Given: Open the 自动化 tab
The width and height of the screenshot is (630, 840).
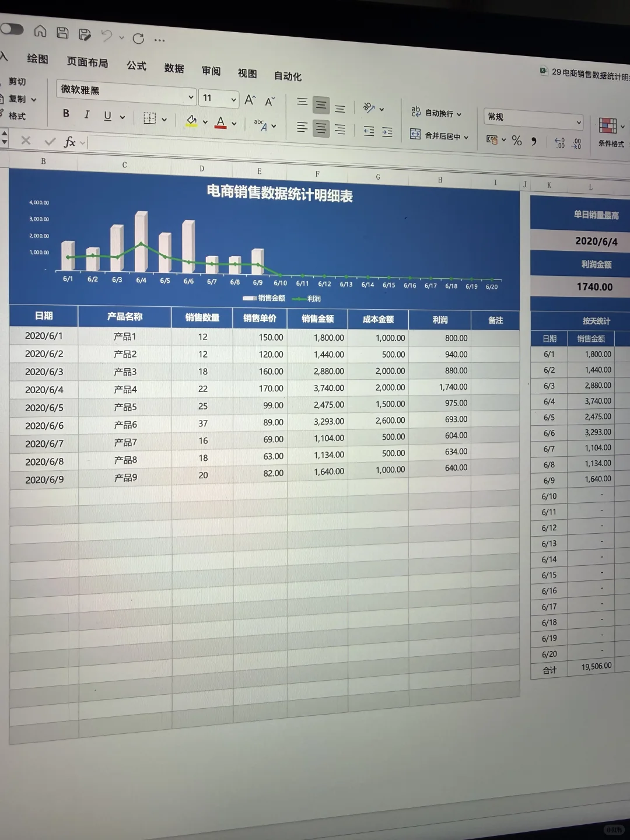Looking at the screenshot, I should click(288, 76).
